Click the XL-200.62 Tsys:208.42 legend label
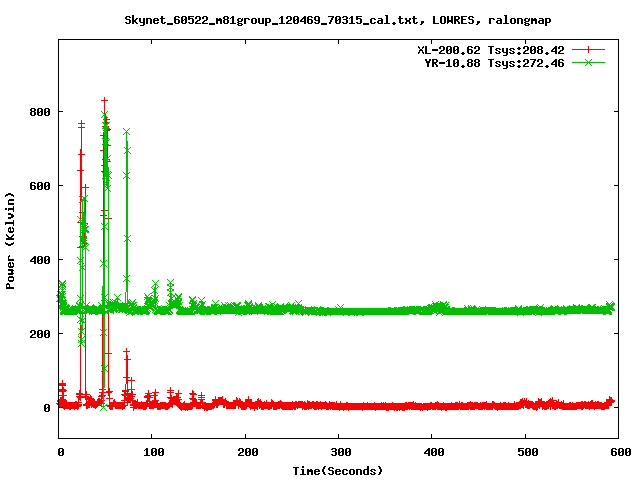This screenshot has height=480, width=640. tap(491, 50)
